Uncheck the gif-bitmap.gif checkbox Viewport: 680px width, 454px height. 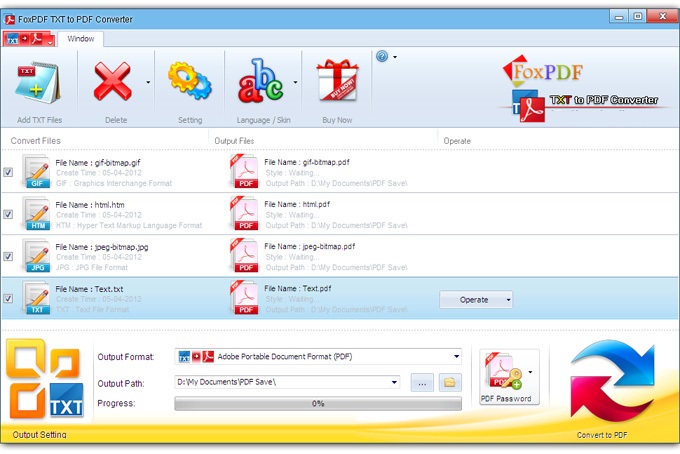[x=8, y=172]
